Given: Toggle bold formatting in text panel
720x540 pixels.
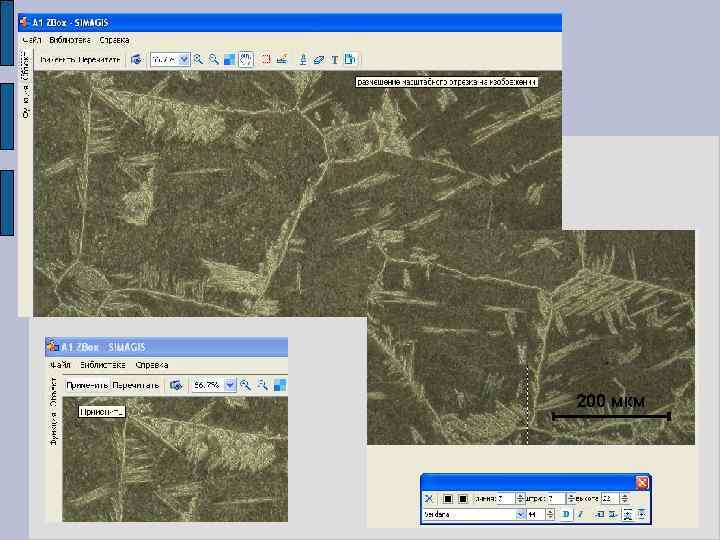Looking at the screenshot, I should [x=565, y=514].
